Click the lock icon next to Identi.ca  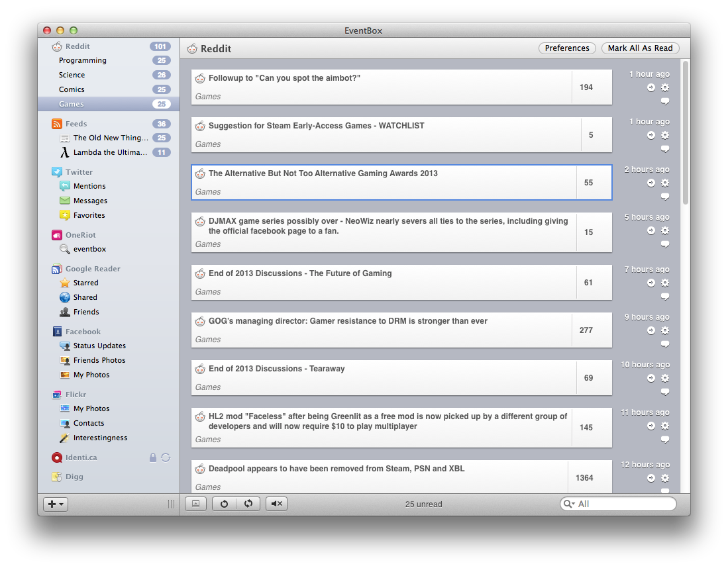tap(153, 457)
